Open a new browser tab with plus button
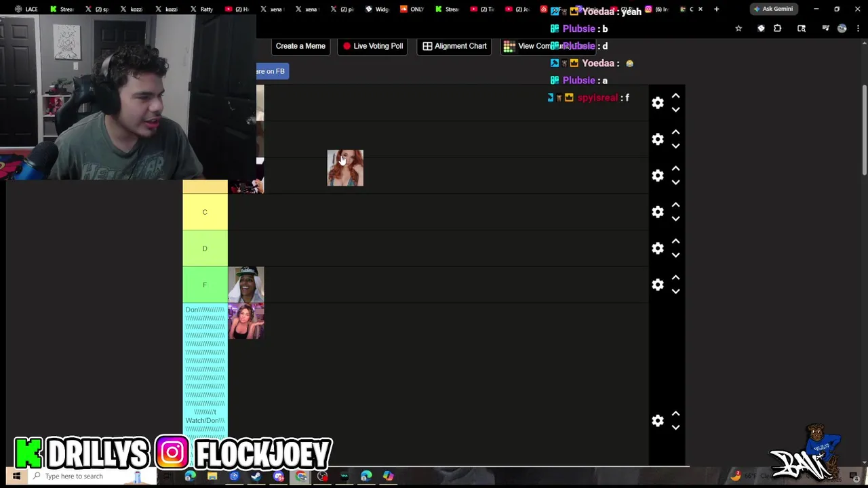868x488 pixels. [x=716, y=9]
